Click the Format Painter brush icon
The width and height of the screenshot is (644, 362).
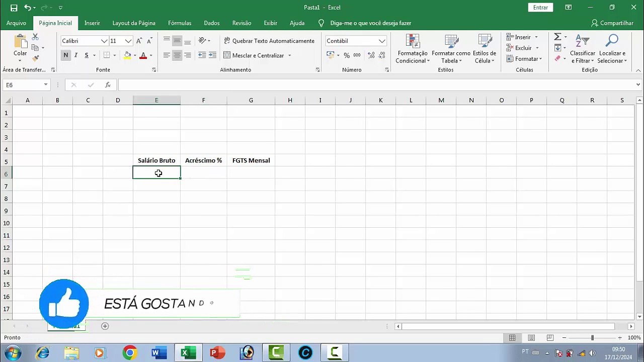35,58
